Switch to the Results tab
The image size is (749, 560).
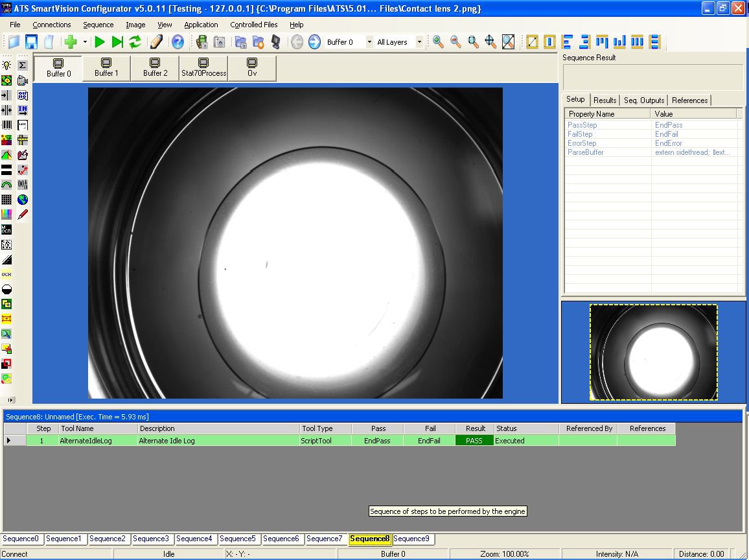[x=605, y=100]
